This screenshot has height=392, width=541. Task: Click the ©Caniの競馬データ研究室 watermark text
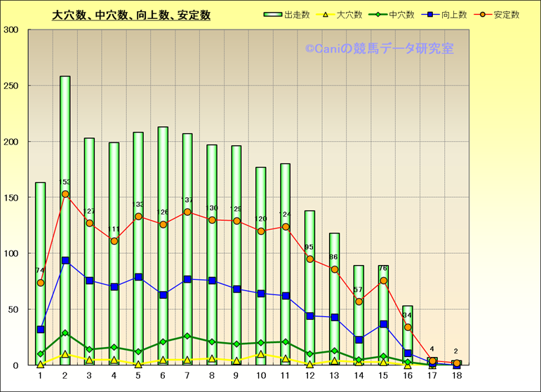(x=379, y=49)
